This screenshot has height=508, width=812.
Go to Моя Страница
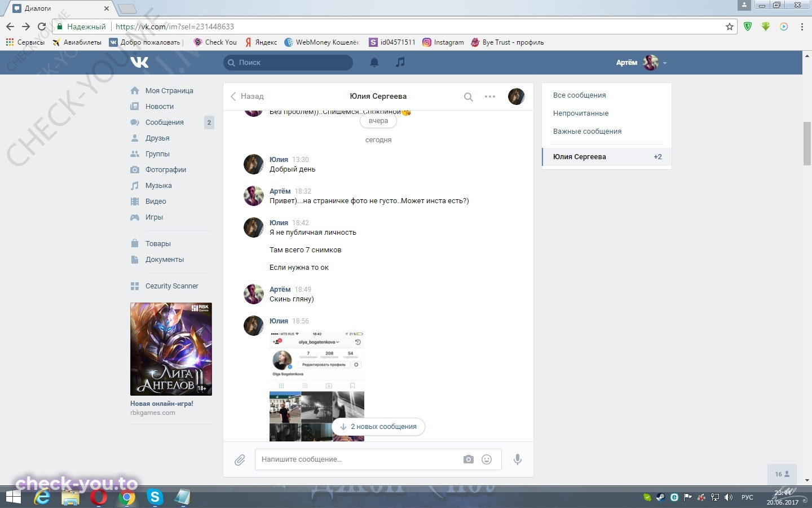point(169,91)
